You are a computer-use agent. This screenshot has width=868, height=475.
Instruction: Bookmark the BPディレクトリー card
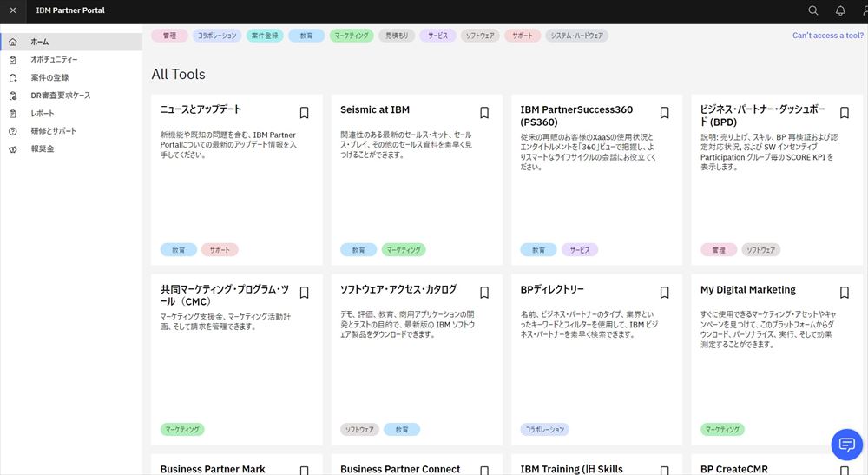[664, 293]
